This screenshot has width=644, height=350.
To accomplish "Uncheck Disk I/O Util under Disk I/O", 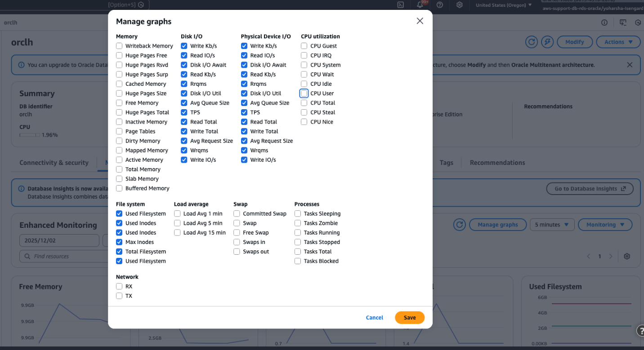I will point(184,93).
